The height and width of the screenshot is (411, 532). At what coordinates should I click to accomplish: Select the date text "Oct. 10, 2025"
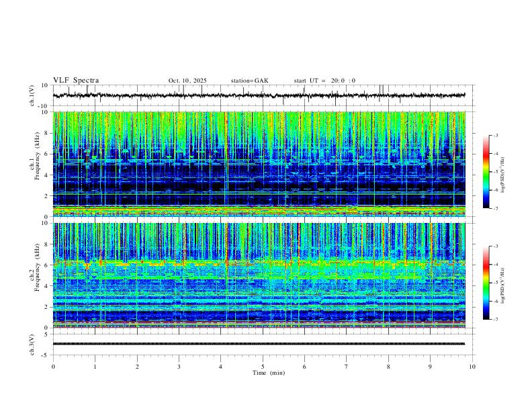click(187, 81)
